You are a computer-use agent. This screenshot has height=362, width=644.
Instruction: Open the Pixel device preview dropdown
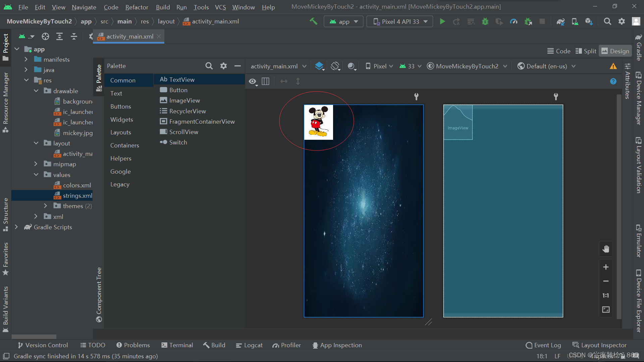point(379,66)
